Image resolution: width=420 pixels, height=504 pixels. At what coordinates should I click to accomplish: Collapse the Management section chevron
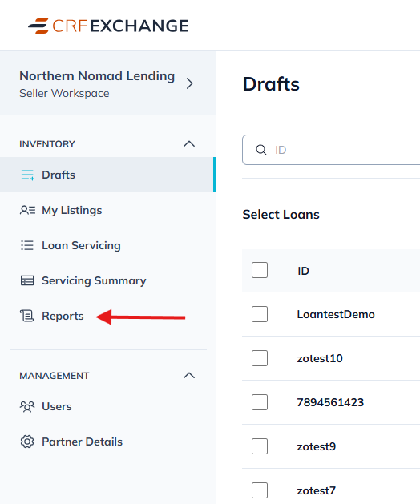pos(189,376)
